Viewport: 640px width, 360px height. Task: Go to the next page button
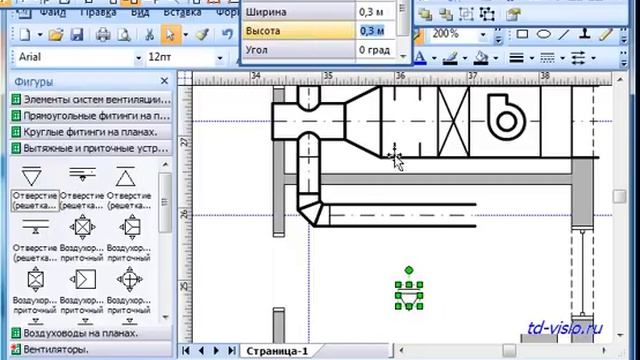tap(216, 351)
